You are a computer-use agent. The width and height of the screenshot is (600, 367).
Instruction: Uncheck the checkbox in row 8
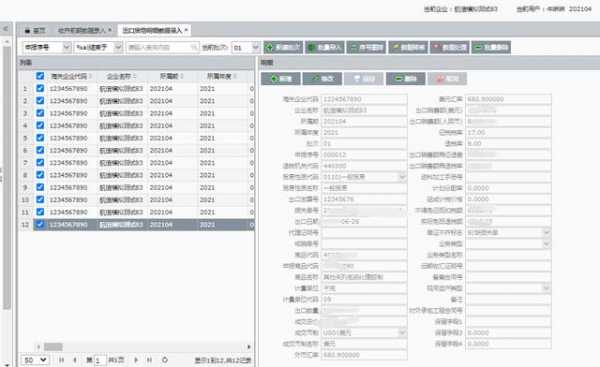40,175
